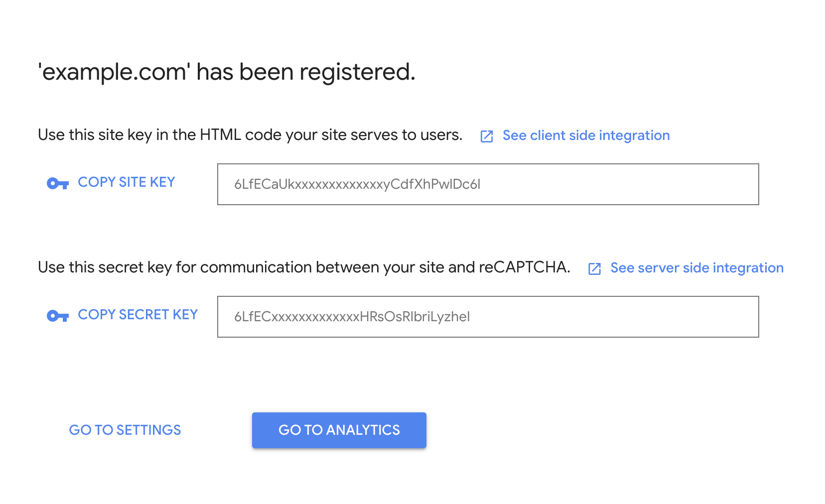Image resolution: width=825 pixels, height=504 pixels.
Task: Click the external-link icon before server side integration
Action: [x=595, y=268]
